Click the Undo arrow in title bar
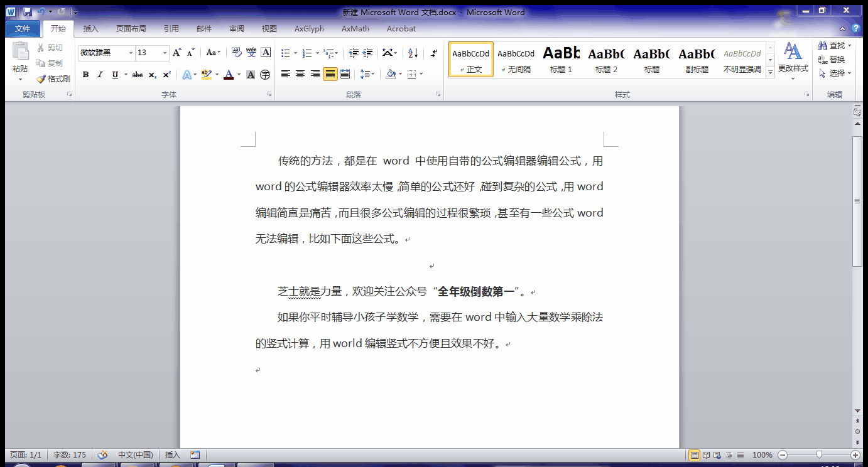Image resolution: width=868 pixels, height=467 pixels. click(x=41, y=12)
